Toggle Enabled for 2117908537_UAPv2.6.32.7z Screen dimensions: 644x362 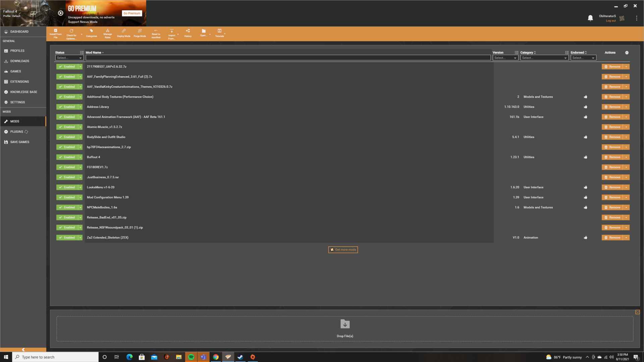point(67,67)
